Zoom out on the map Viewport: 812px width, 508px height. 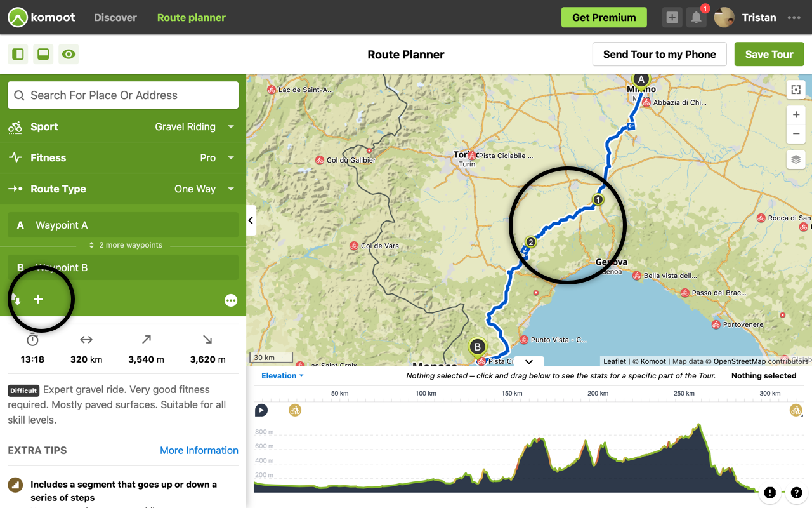796,134
